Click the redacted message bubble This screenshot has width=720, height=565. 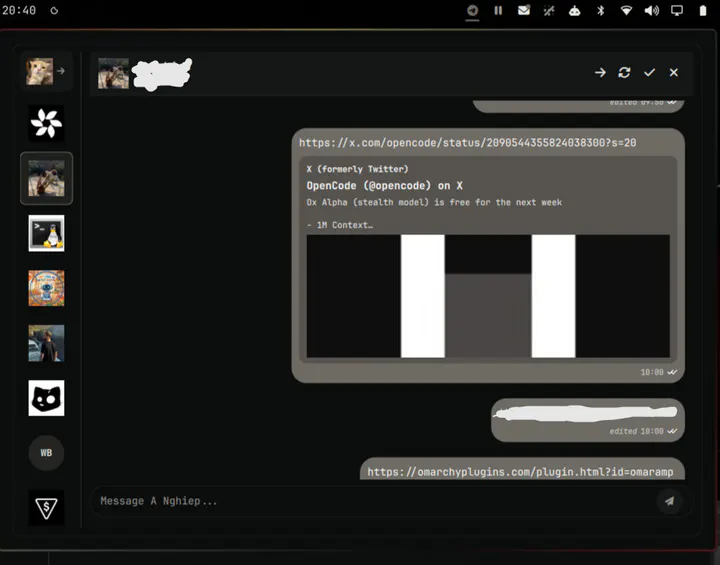coord(588,420)
